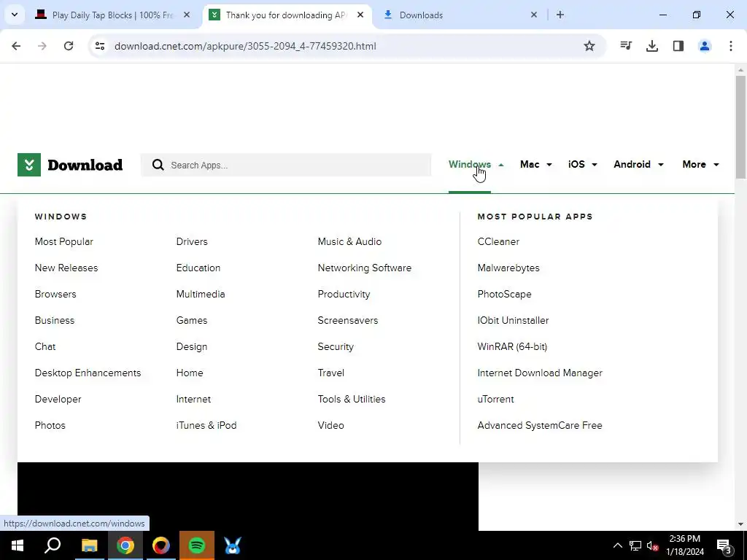The image size is (747, 560).
Task: Open tab search dropdown arrow
Action: point(15,15)
